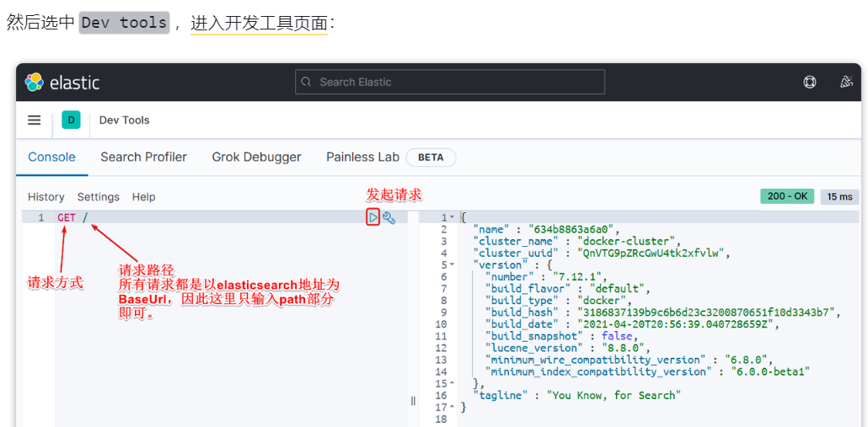Viewport: 868px width, 427px height.
Task: Open the Painless Lab tab
Action: pyautogui.click(x=362, y=157)
